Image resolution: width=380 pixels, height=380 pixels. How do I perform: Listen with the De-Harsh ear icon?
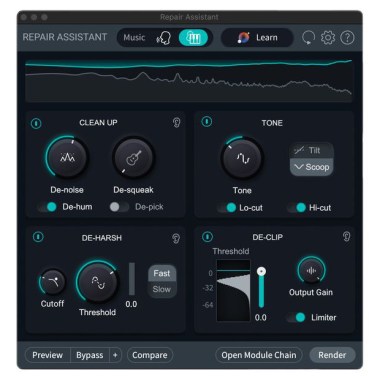pyautogui.click(x=176, y=238)
